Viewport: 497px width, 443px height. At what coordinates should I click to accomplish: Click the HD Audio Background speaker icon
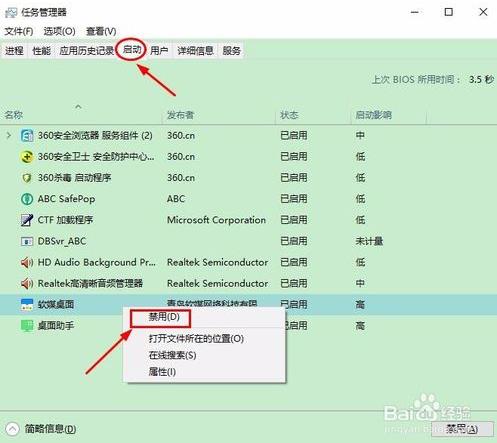coord(27,262)
